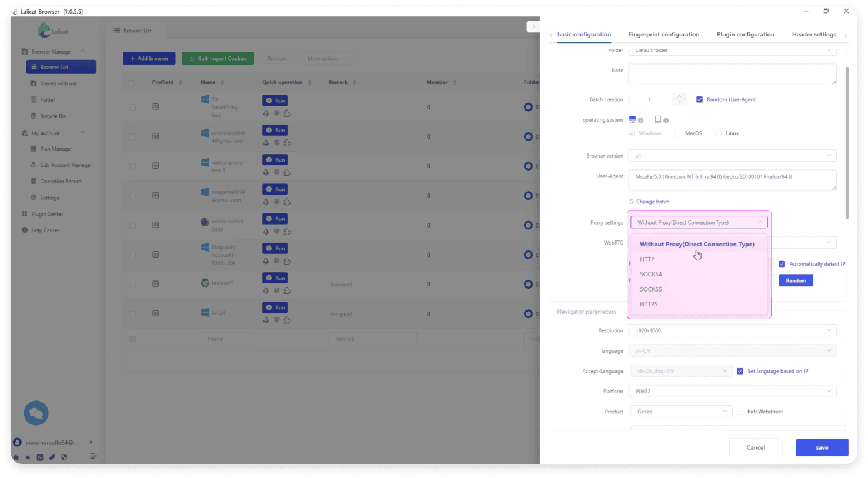Screen dimensions: 868x478
Task: Increase Batch creation count stepper
Action: point(679,96)
